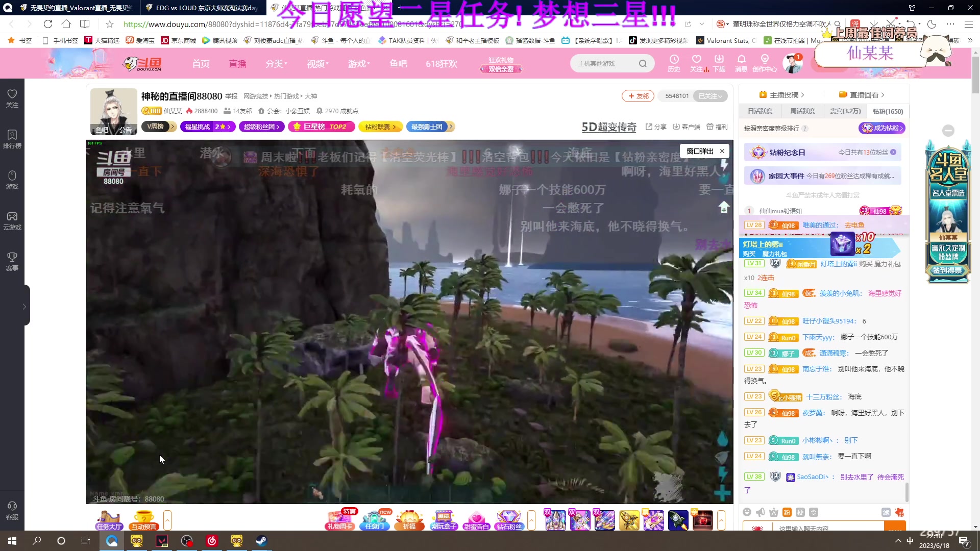
Task: Toggle the 梗 meme chat filter
Action: click(800, 512)
